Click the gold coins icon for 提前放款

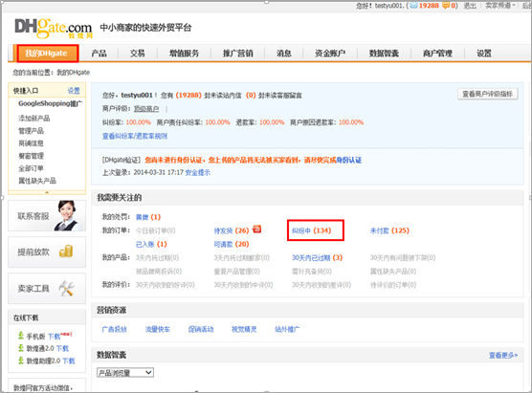coord(66,251)
